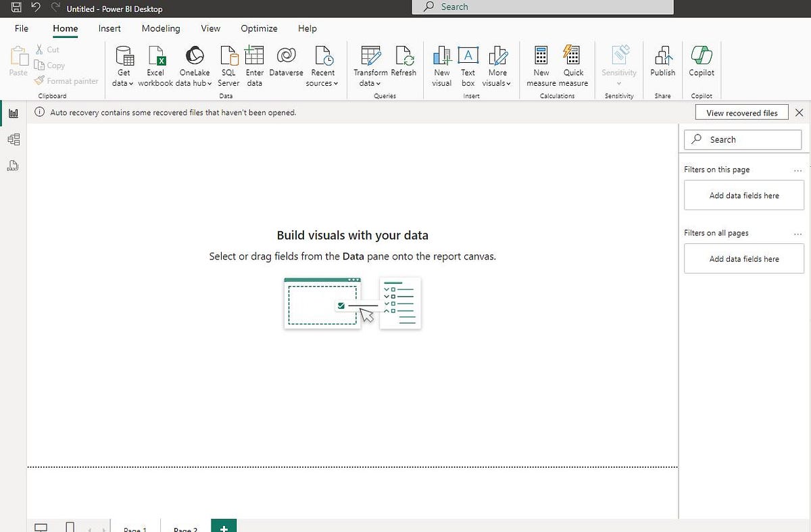Insert a New visual
The width and height of the screenshot is (811, 532).
point(442,67)
